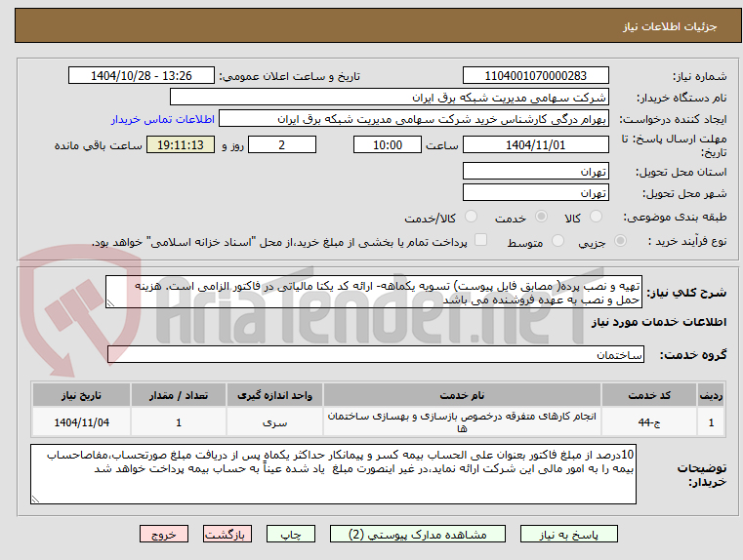Toggle the Islamic treasury payment checkbox
Image resolution: width=743 pixels, height=560 pixels.
[x=480, y=240]
